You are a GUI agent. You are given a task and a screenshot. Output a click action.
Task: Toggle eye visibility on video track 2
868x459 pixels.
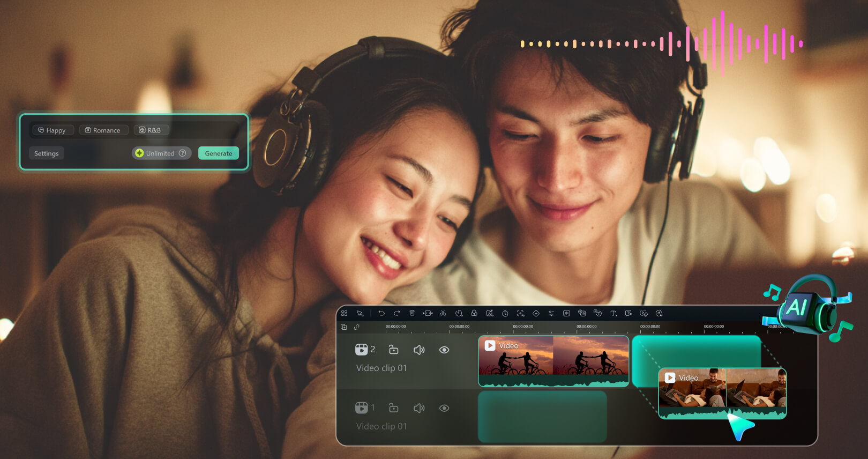pos(444,350)
